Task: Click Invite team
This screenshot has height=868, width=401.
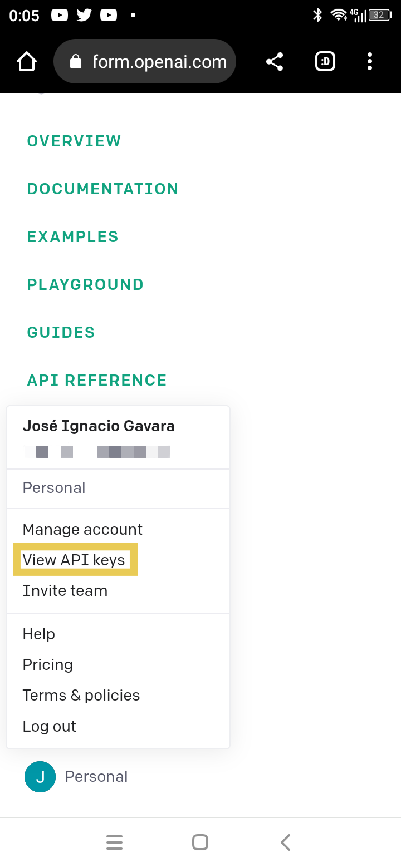Action: pos(65,590)
